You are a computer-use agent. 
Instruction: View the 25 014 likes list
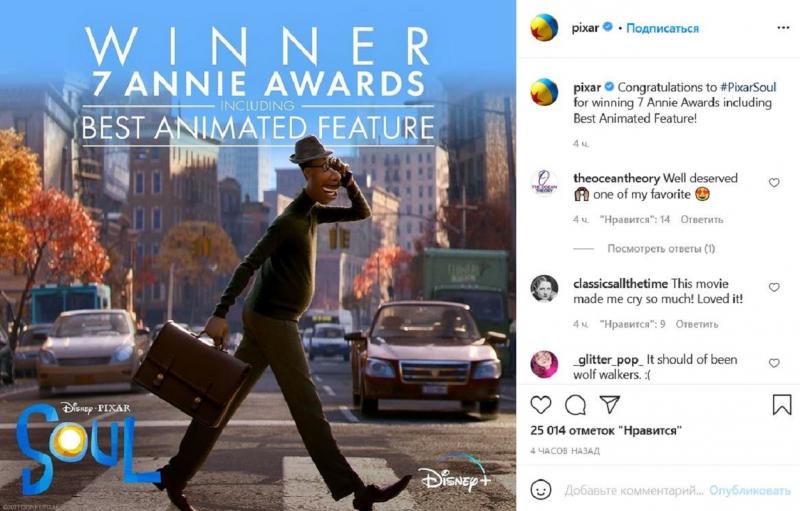(x=606, y=430)
